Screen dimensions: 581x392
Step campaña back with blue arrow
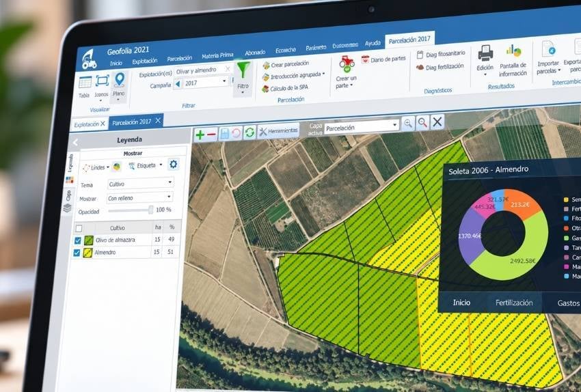click(x=178, y=84)
